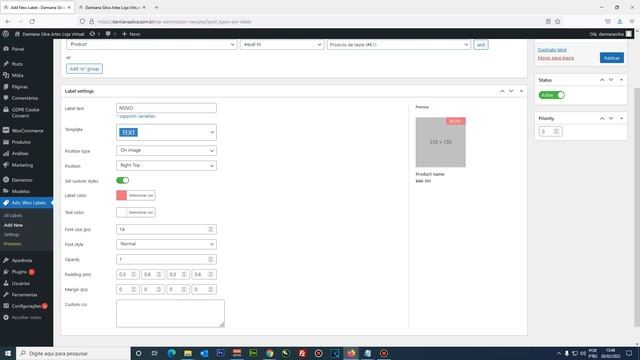
Task: Click the comments bubble in admin bar
Action: [108, 34]
